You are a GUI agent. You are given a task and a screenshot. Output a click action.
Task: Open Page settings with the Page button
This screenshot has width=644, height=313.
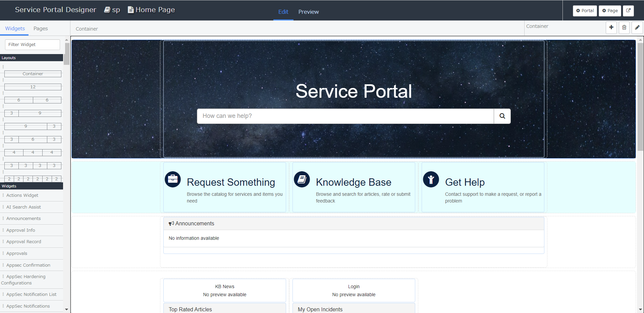(609, 10)
